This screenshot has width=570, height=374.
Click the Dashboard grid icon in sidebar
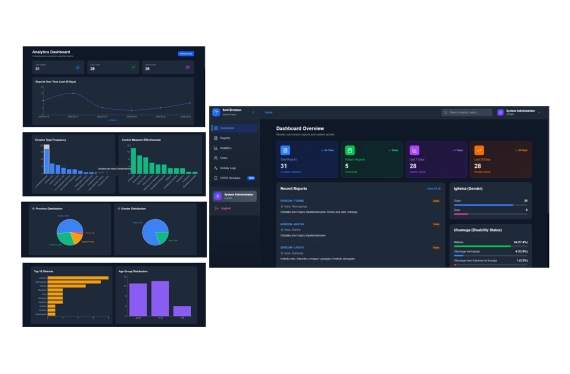coord(216,128)
